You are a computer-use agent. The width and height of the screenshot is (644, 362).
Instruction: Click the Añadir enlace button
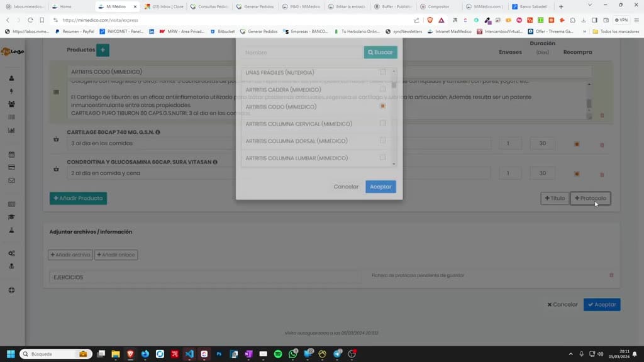116,255
